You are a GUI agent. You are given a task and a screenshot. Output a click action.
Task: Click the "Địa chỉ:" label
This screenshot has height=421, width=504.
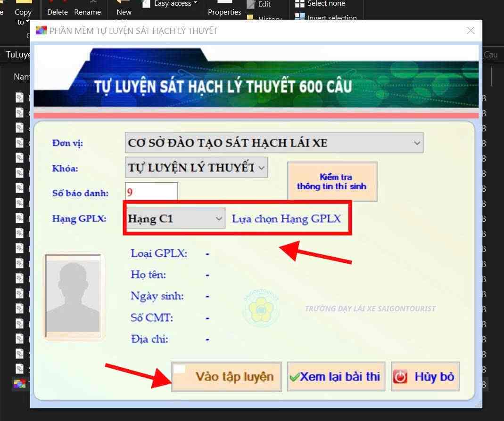(x=149, y=339)
